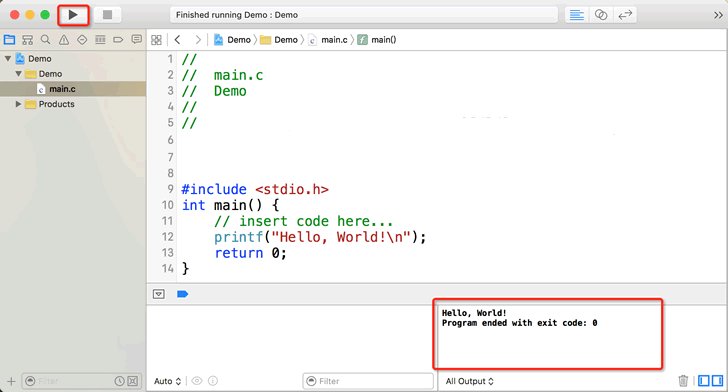Click line number 12 in gutter
The image size is (728, 392).
[167, 237]
